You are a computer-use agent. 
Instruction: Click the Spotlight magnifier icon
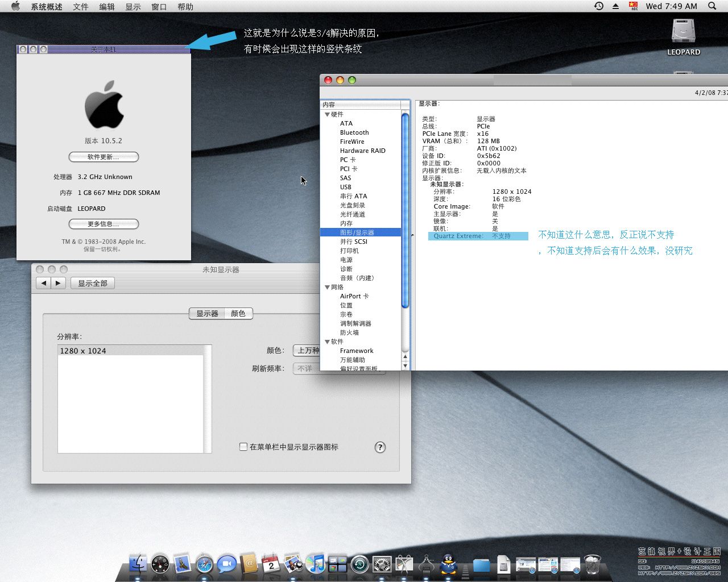click(x=712, y=6)
